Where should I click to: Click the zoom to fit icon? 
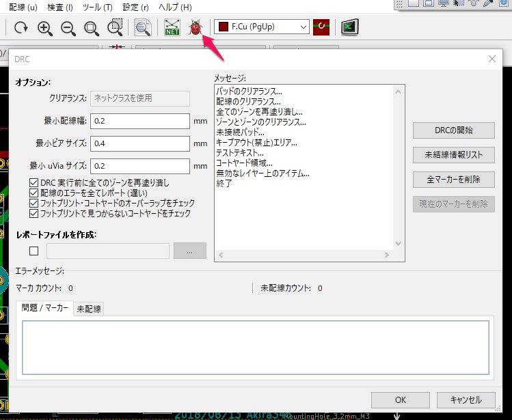(91, 27)
